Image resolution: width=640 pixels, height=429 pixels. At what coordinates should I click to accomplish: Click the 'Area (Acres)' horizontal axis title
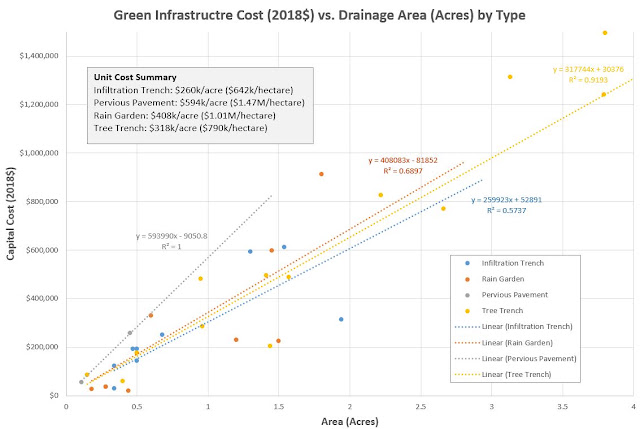coord(350,421)
